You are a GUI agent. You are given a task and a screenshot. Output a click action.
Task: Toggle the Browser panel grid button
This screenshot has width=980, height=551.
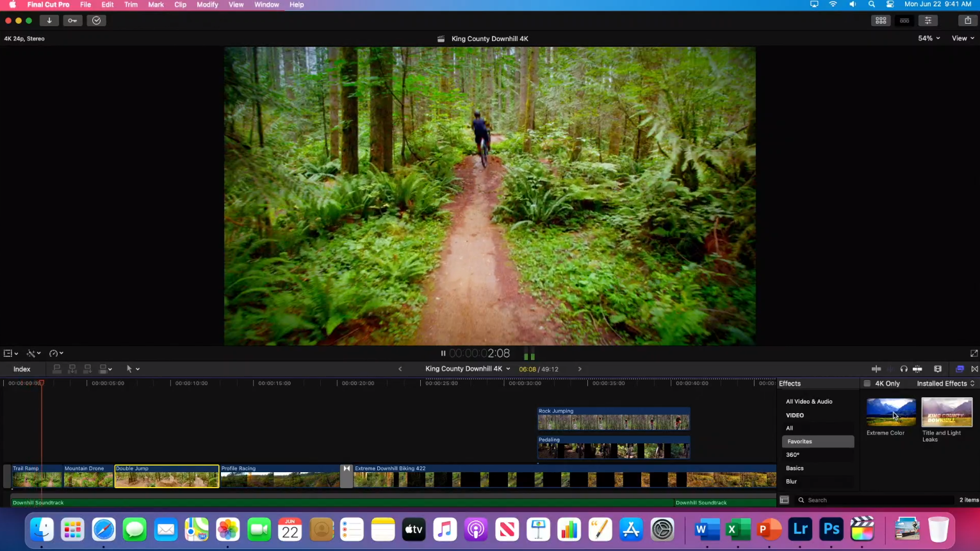pyautogui.click(x=881, y=21)
